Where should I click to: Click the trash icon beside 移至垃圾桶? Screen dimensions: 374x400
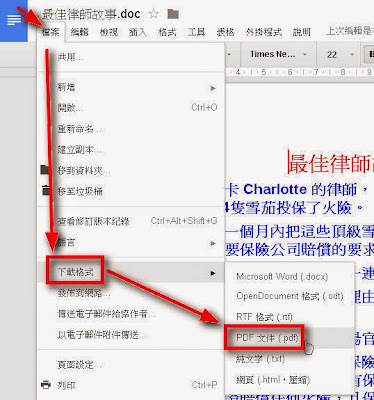[x=46, y=190]
